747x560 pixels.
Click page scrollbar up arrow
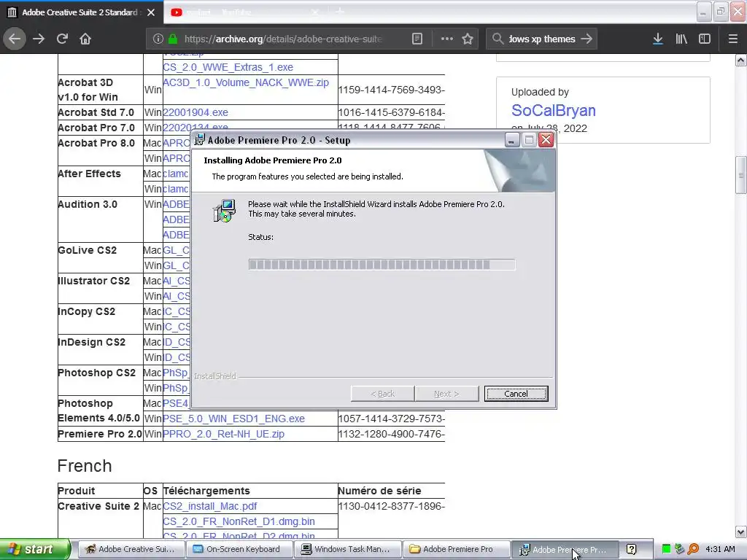click(x=740, y=61)
